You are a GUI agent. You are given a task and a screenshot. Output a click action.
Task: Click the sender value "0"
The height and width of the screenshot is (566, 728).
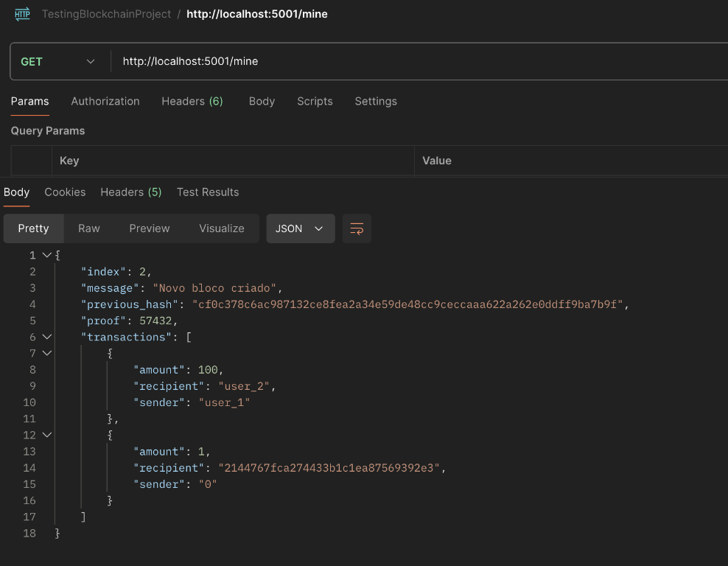(208, 483)
